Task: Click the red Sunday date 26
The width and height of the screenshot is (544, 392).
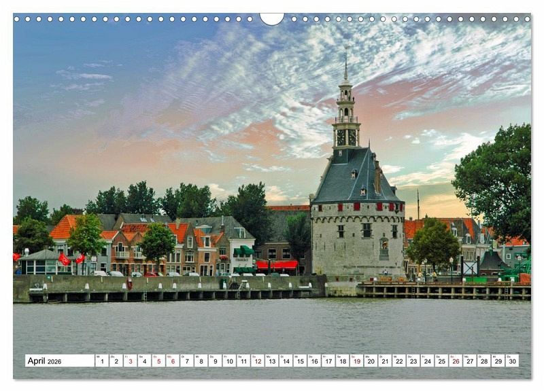Action: 455,361
